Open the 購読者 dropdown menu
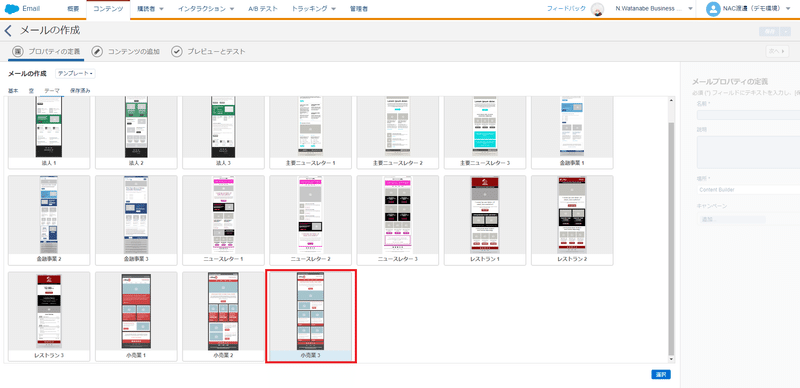 (151, 9)
